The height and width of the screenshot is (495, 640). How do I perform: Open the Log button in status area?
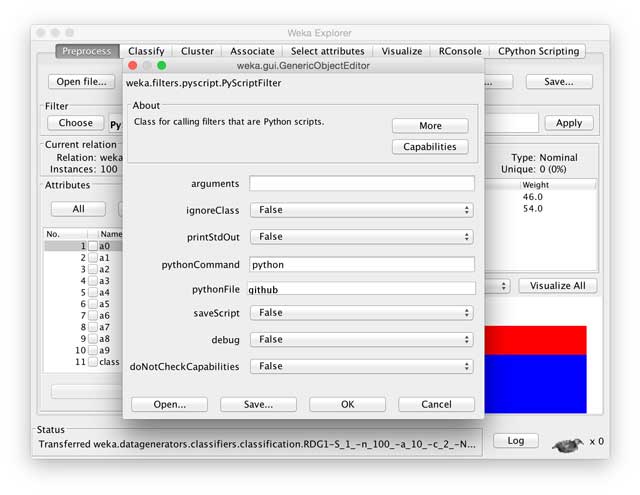click(516, 441)
